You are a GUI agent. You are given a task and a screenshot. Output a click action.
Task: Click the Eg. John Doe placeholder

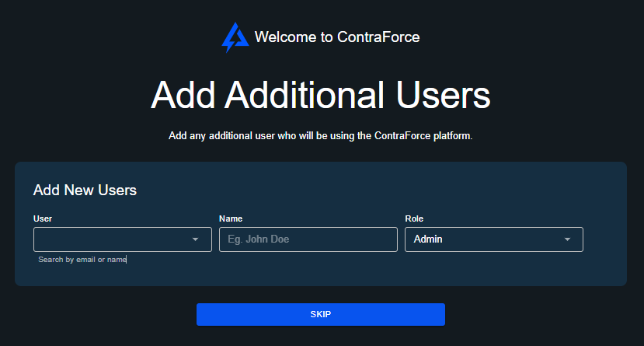click(259, 239)
